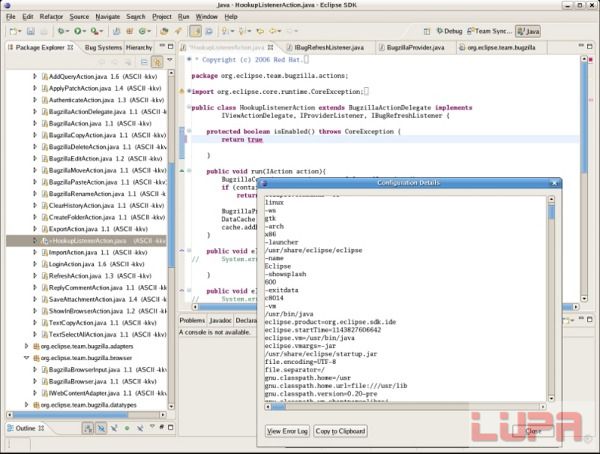Image resolution: width=600 pixels, height=454 pixels.
Task: Maximize the editor area
Action: 590,46
